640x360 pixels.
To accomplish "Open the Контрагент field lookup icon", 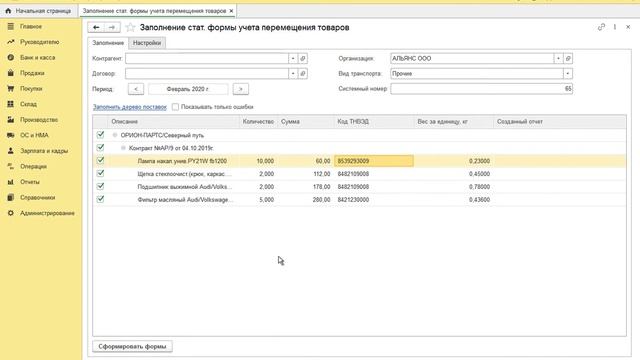I will pos(303,58).
